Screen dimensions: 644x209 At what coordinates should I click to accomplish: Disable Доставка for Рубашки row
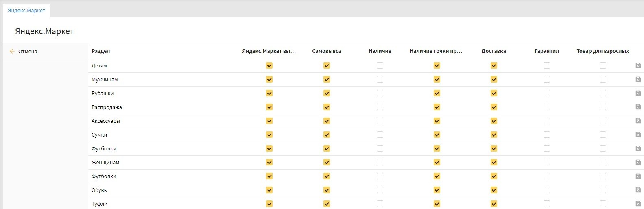[x=494, y=93]
